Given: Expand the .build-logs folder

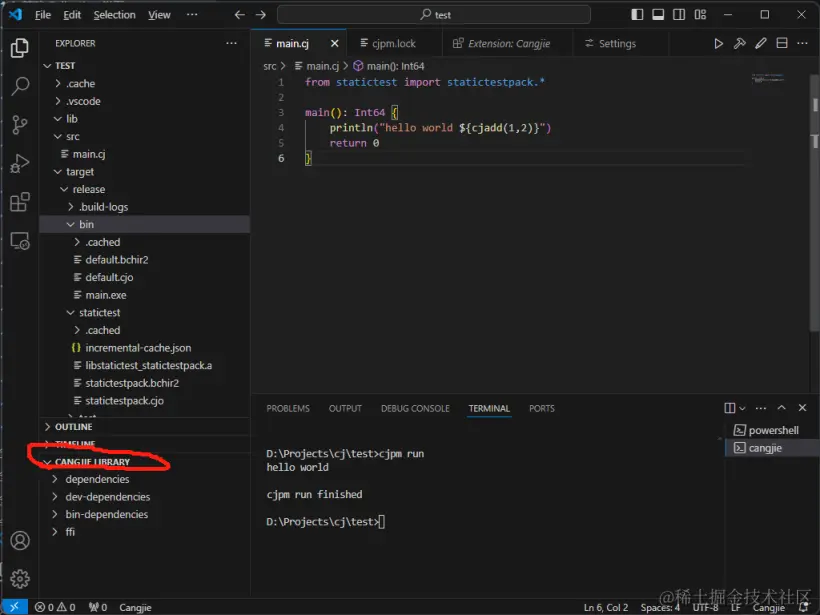Looking at the screenshot, I should [71, 207].
